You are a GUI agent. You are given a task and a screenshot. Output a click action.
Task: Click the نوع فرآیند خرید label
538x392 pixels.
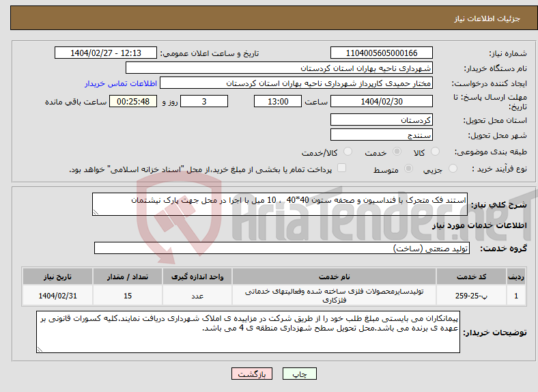499,169
